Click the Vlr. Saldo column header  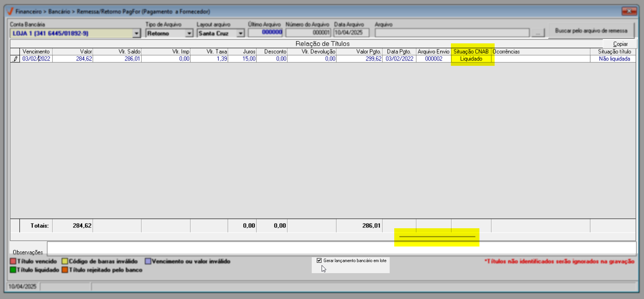coord(117,51)
